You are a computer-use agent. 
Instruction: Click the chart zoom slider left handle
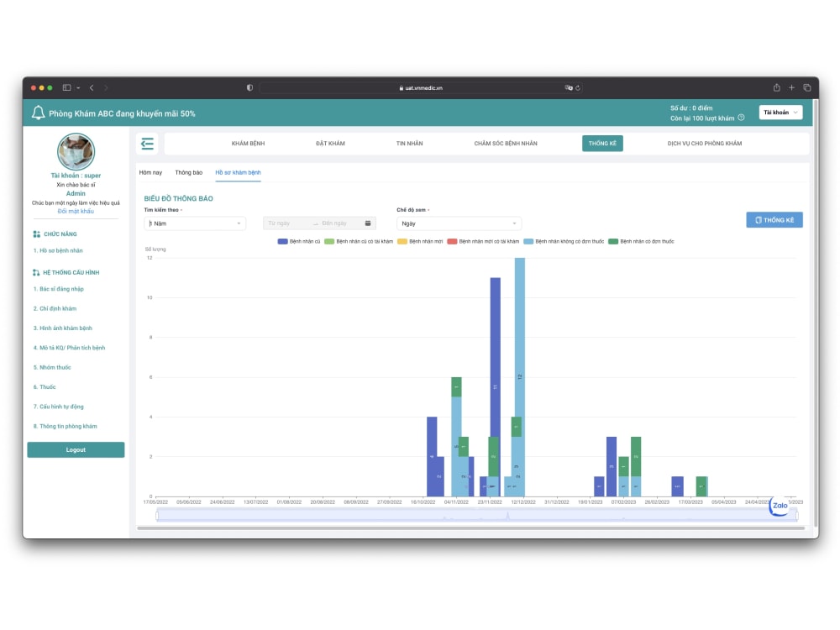click(x=157, y=516)
